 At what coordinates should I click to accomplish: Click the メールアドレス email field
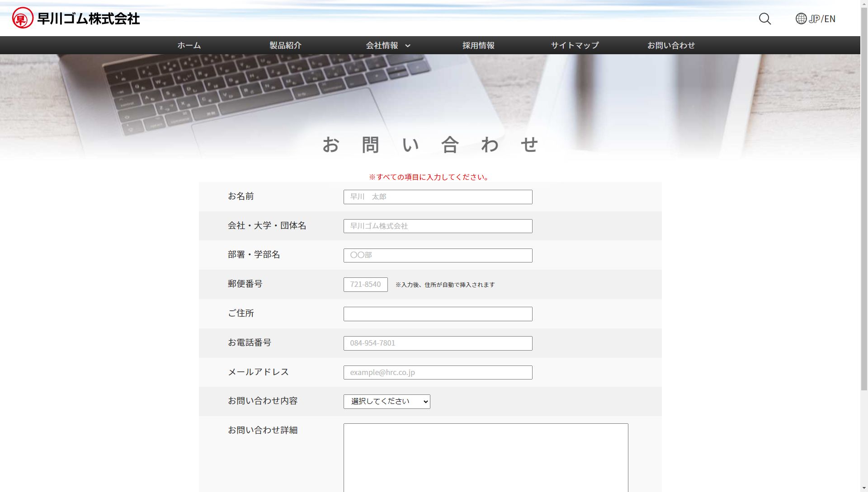[438, 372]
